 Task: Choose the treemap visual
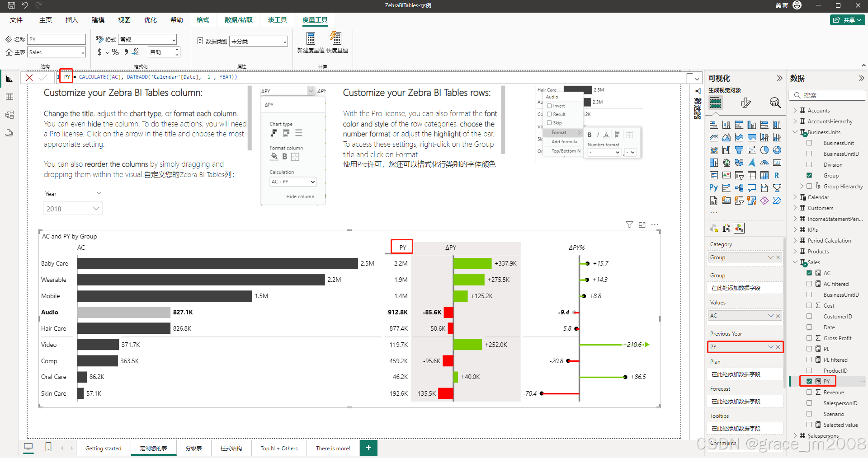(714, 163)
